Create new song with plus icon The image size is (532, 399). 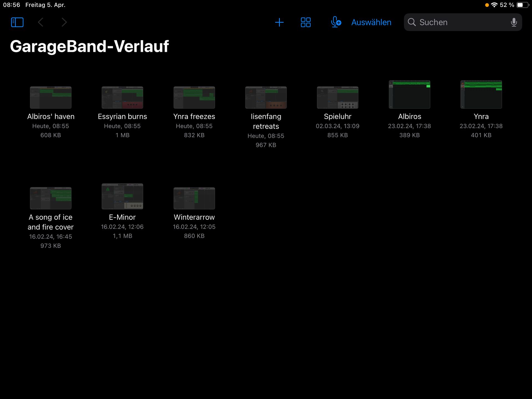(x=279, y=22)
